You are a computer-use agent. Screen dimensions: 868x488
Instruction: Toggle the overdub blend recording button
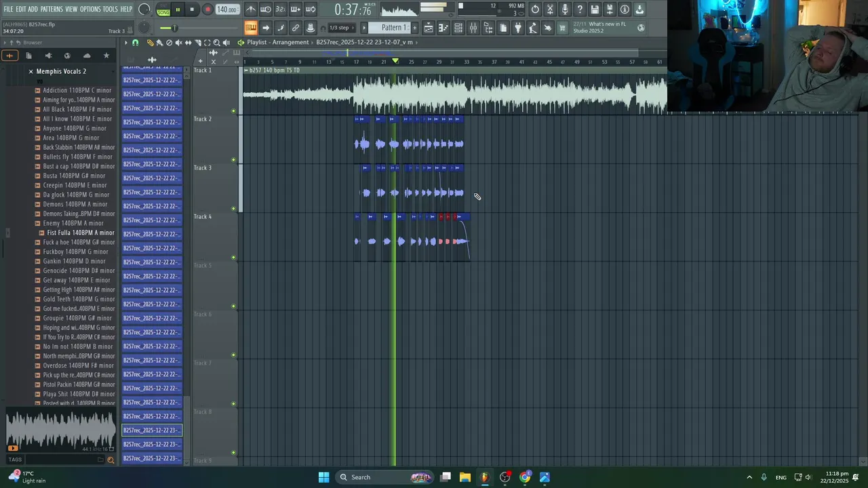[x=296, y=9]
